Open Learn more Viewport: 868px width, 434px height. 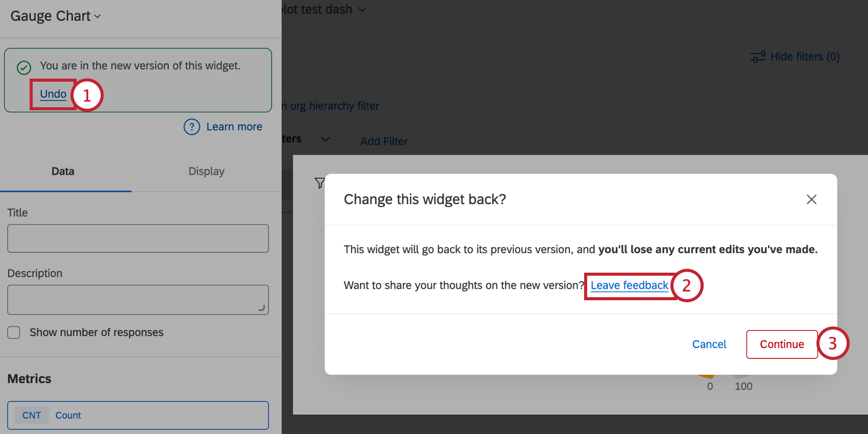point(234,127)
